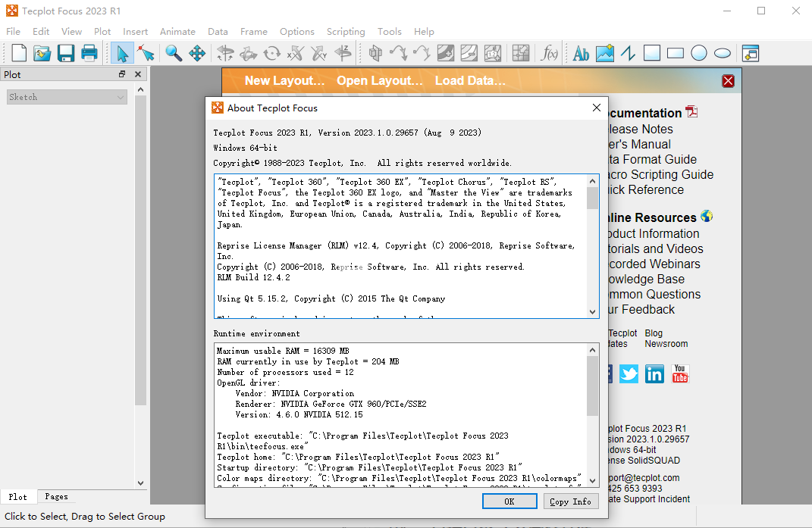This screenshot has width=812, height=528.
Task: Select the spherical rotate tool
Action: point(225,53)
